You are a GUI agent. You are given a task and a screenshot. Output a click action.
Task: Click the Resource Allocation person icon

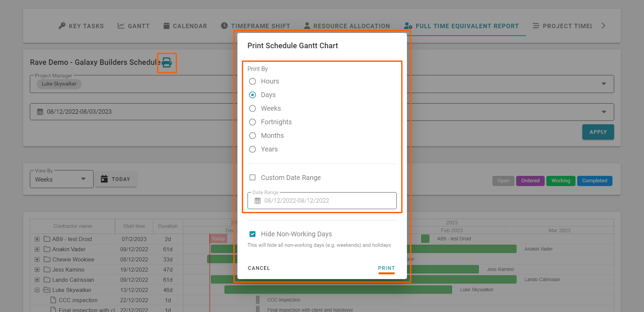coord(307,26)
